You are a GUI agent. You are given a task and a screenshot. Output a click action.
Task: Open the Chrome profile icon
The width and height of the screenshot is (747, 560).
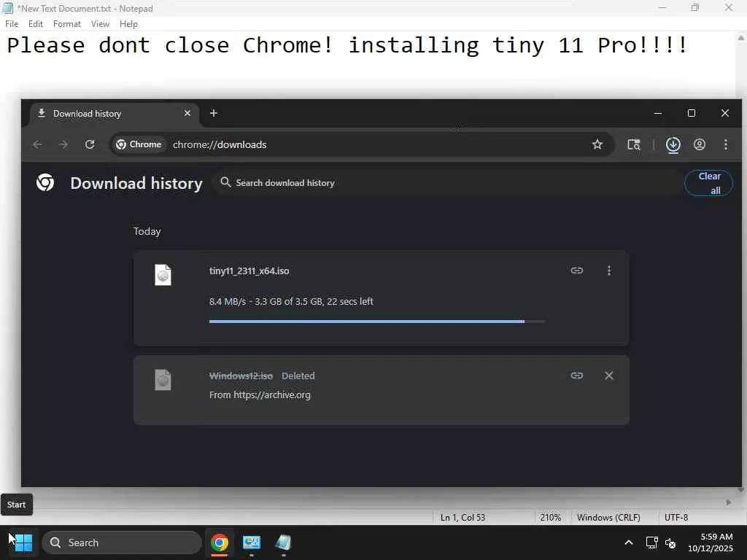point(700,144)
